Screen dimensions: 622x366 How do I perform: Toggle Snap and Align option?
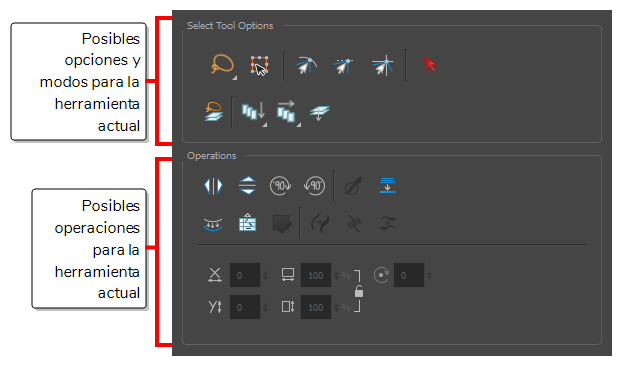coord(344,66)
